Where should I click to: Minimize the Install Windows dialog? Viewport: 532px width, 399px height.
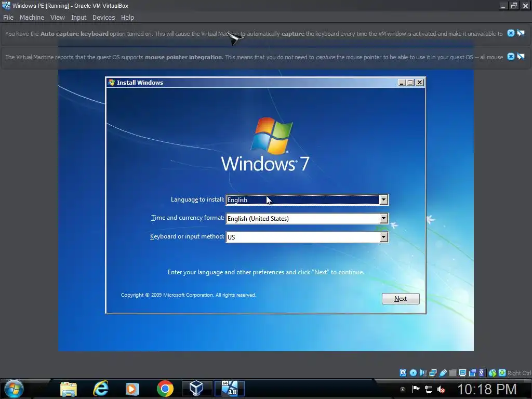pyautogui.click(x=402, y=83)
